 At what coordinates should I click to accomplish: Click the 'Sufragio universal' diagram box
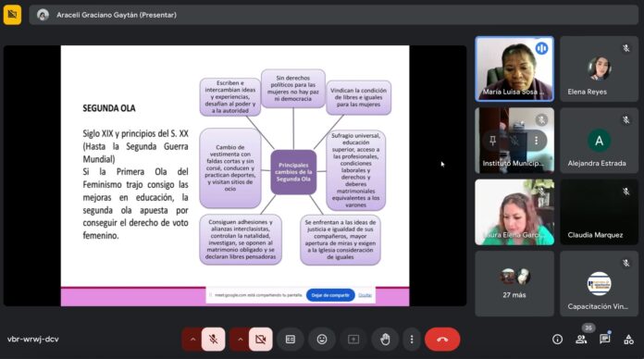355,170
